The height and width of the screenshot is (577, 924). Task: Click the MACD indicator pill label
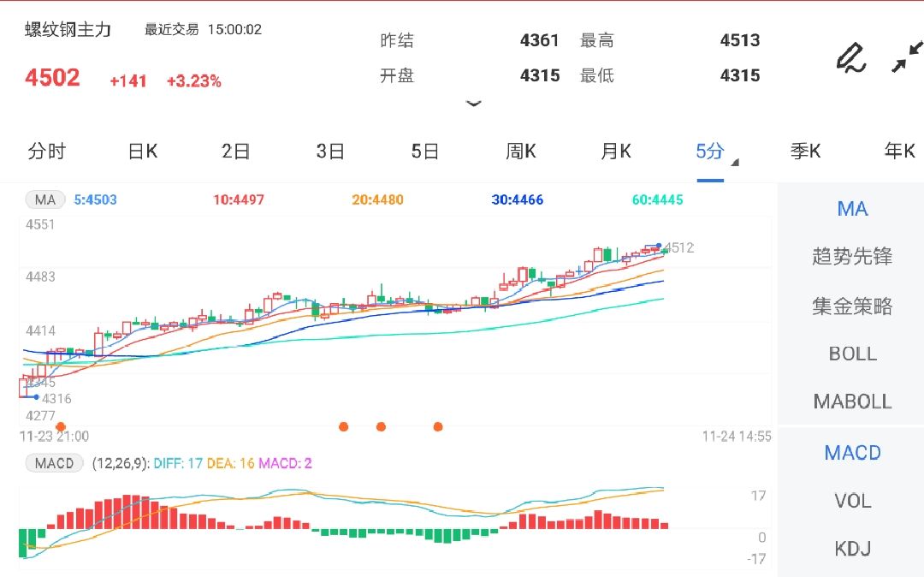click(x=54, y=463)
